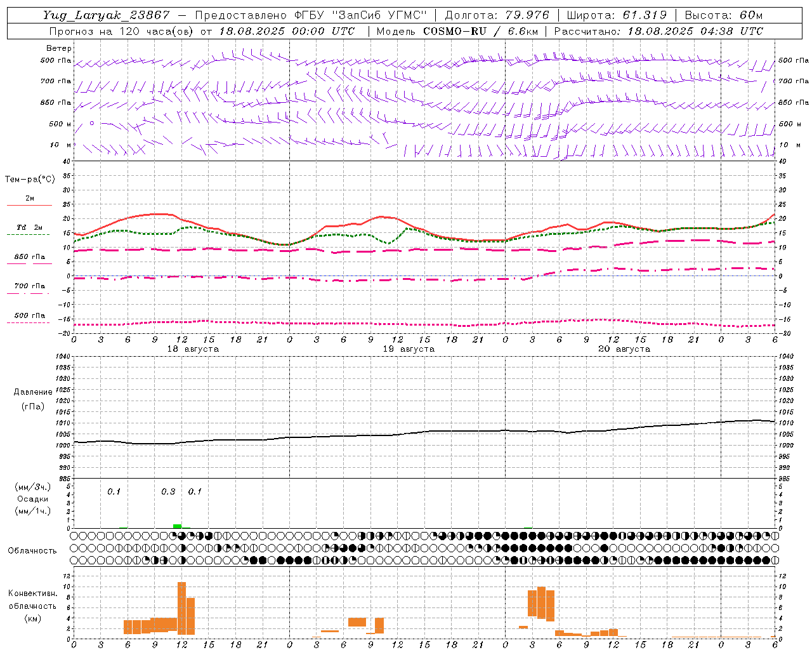Click the 500 м wind level label on left

click(60, 124)
